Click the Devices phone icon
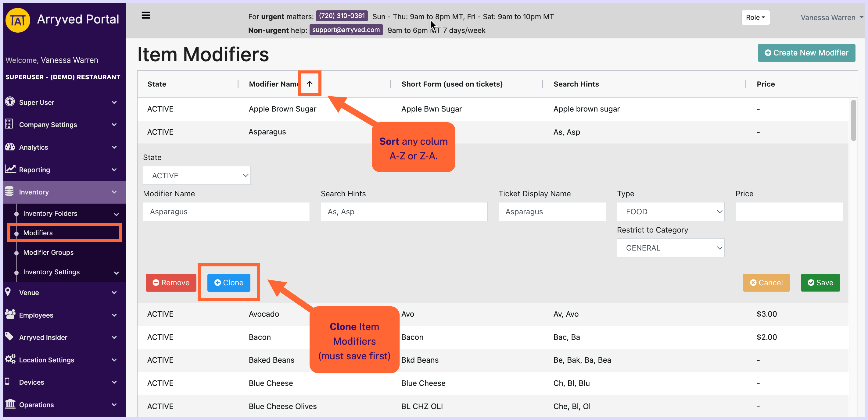 tap(7, 381)
